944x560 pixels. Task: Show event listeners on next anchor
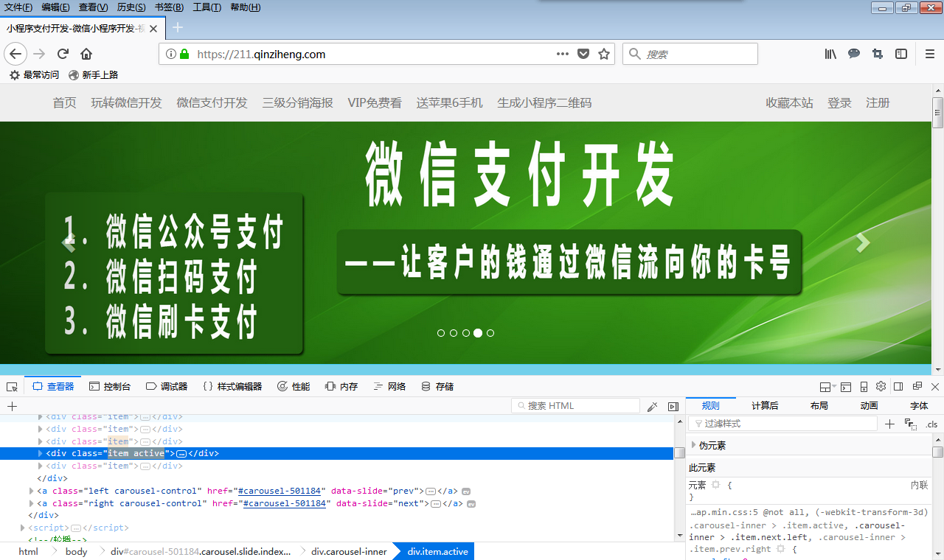point(471,504)
